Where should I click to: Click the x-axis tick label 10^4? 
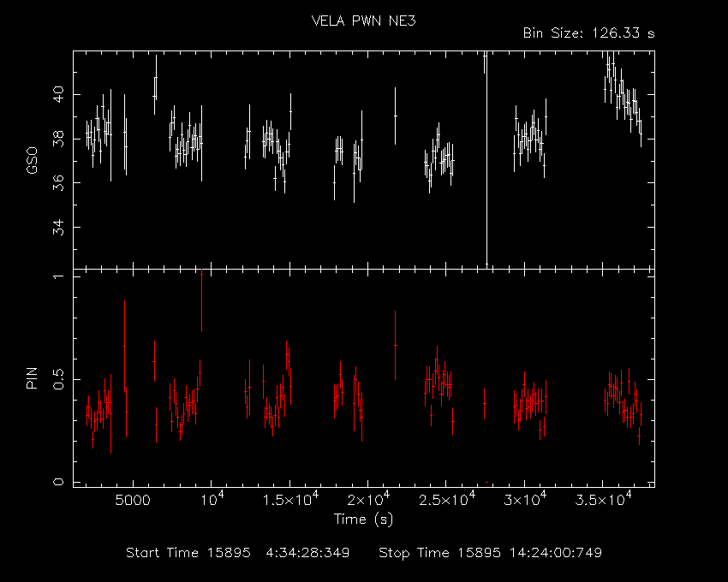pos(211,499)
